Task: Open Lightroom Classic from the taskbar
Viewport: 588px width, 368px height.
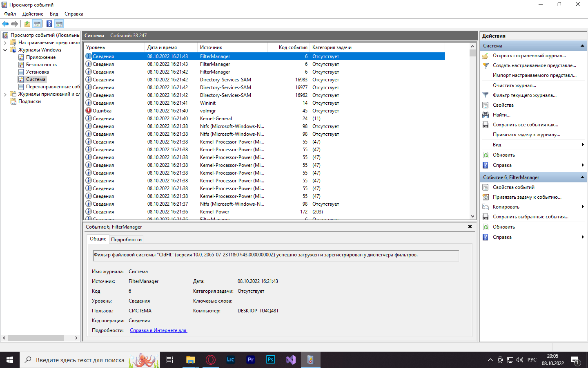Action: click(231, 360)
